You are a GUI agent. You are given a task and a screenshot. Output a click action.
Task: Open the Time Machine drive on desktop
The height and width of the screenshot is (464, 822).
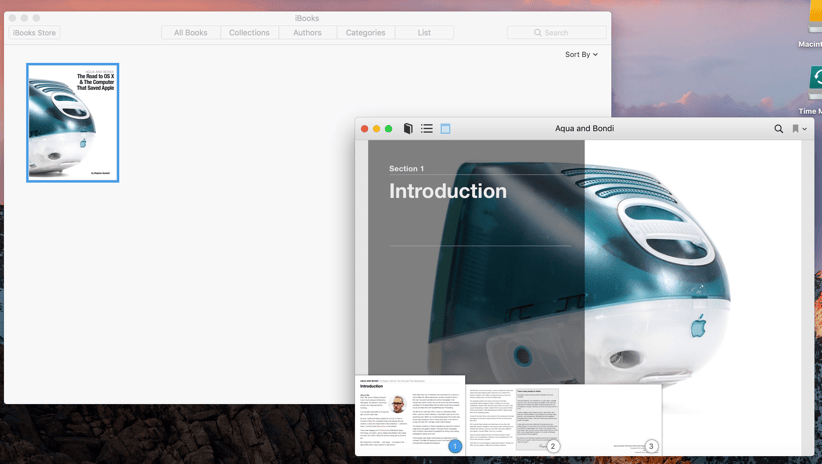(814, 89)
